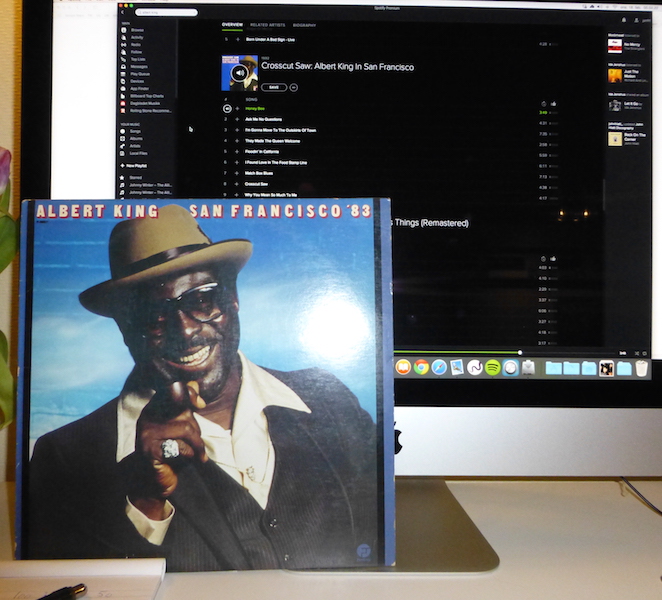
Task: Open first Johnny Winter playlist in sidebar
Action: [x=150, y=185]
